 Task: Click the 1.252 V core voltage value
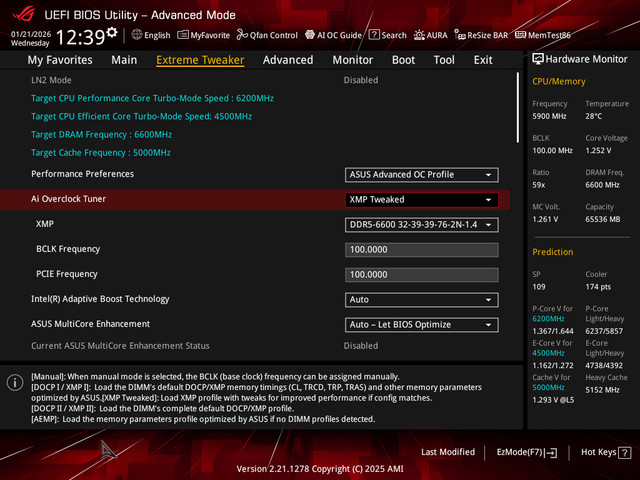[598, 151]
